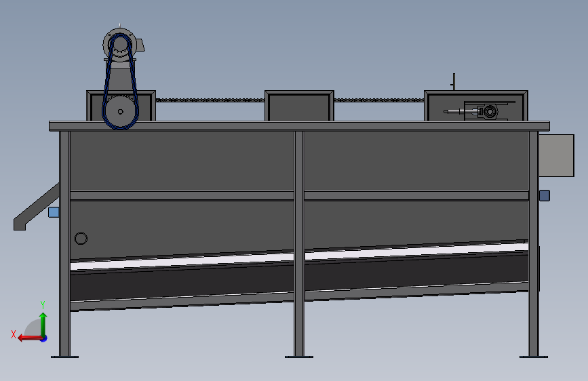Click the foot plate under the left leg

(x=64, y=357)
